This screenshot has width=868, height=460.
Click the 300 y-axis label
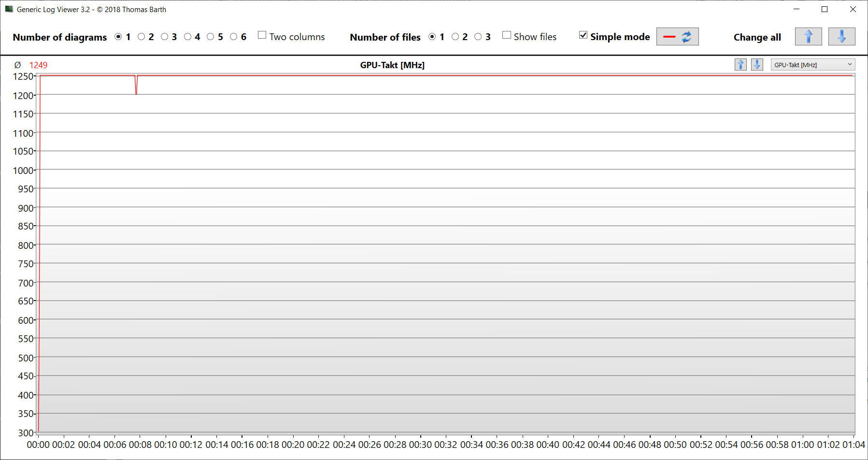click(x=26, y=433)
